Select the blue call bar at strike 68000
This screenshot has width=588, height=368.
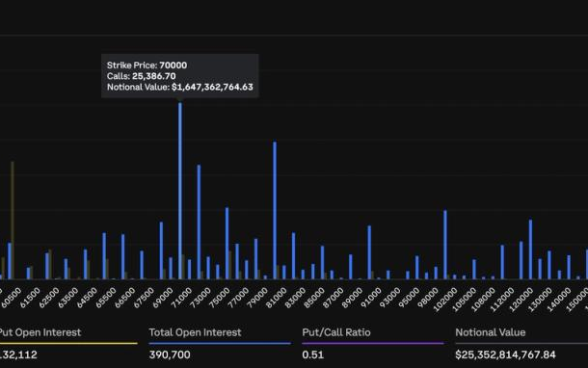161,250
